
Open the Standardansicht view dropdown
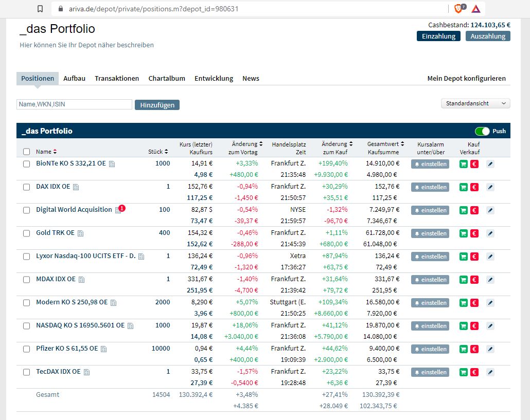475,103
